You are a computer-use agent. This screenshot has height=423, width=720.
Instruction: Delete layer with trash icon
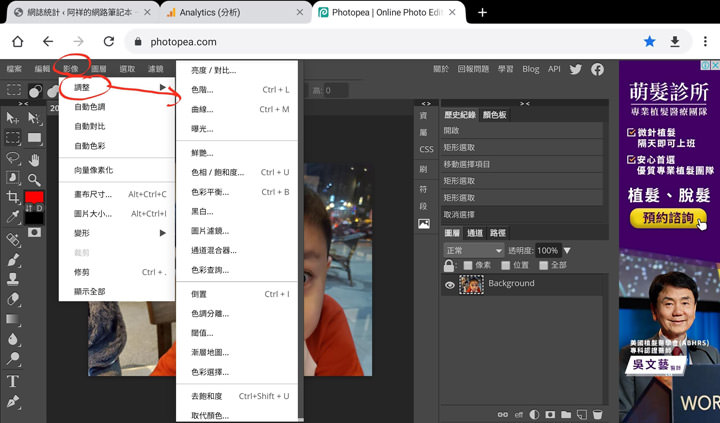tap(597, 414)
